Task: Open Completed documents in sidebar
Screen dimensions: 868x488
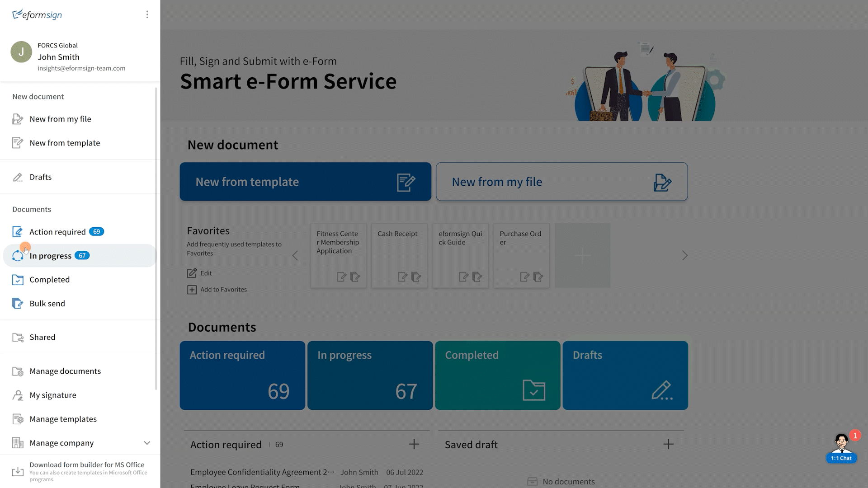Action: tap(50, 280)
